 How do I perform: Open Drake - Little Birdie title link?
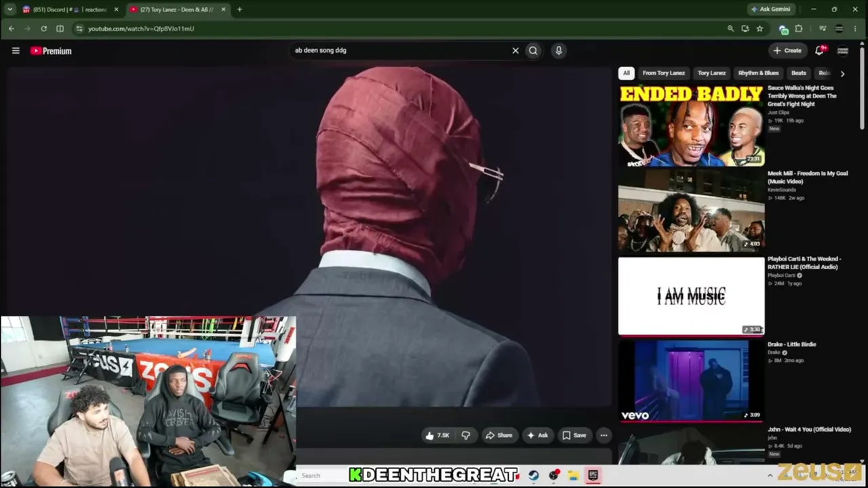792,344
